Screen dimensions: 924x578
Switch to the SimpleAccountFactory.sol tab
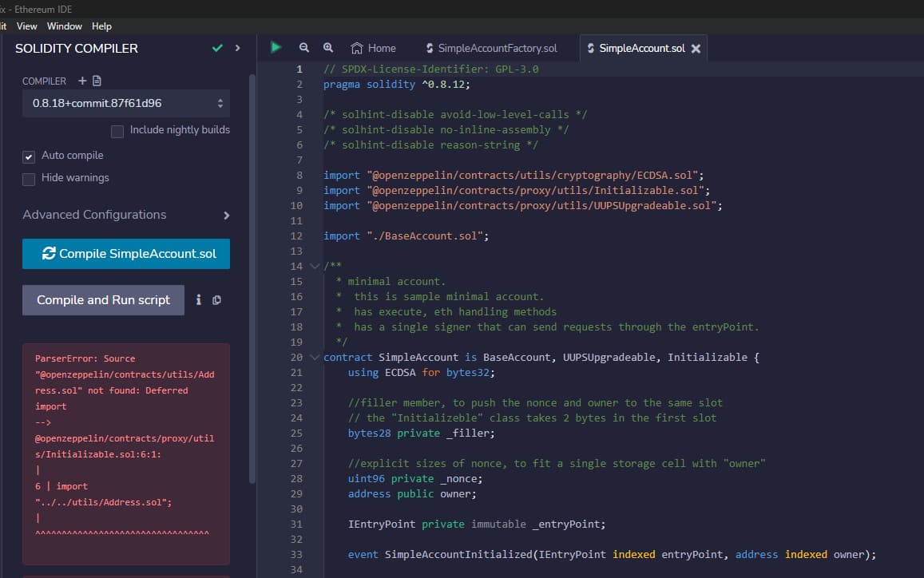tap(491, 49)
